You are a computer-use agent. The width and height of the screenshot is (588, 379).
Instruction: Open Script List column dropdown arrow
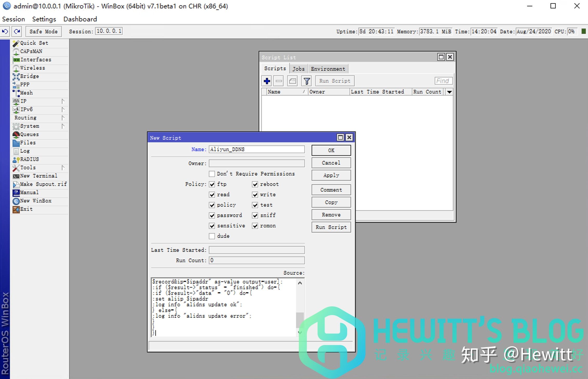click(x=449, y=92)
